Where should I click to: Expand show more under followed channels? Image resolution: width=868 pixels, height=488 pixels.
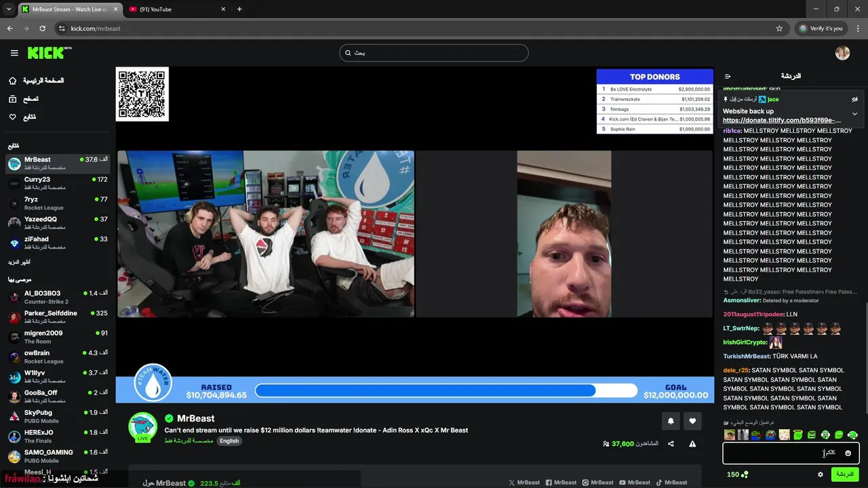19,262
